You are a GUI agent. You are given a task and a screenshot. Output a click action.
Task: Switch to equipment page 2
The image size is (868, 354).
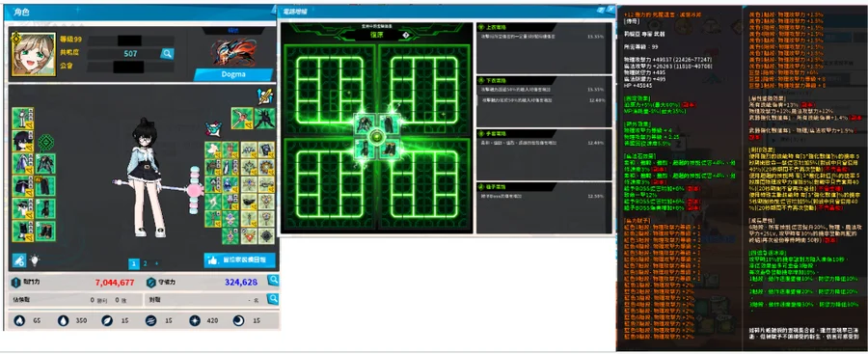tap(145, 263)
